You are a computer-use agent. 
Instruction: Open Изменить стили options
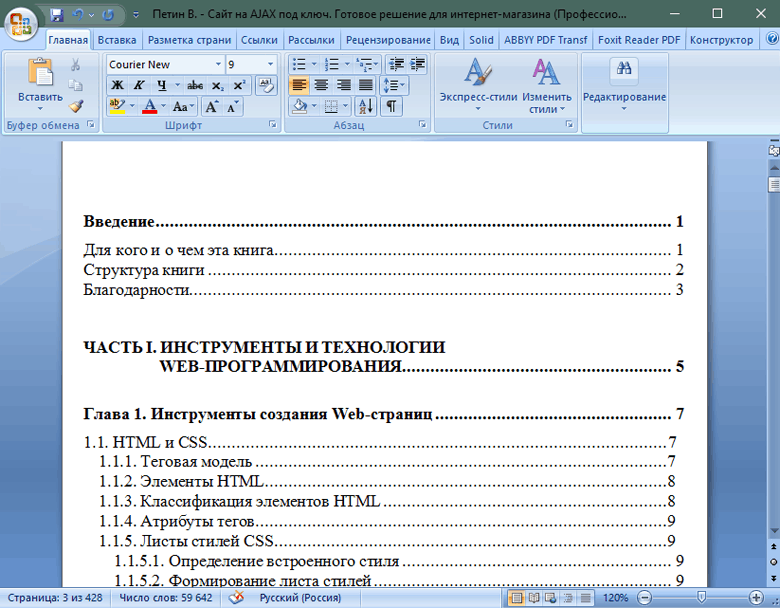pos(547,85)
